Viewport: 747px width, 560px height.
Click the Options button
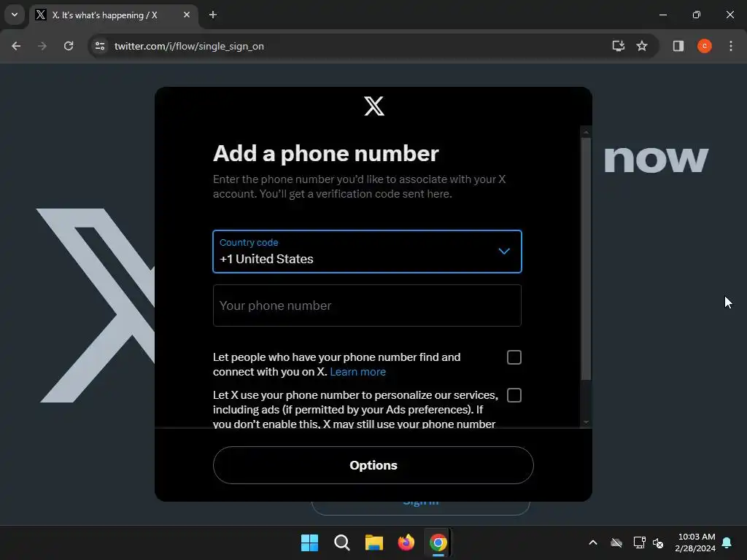[373, 465]
